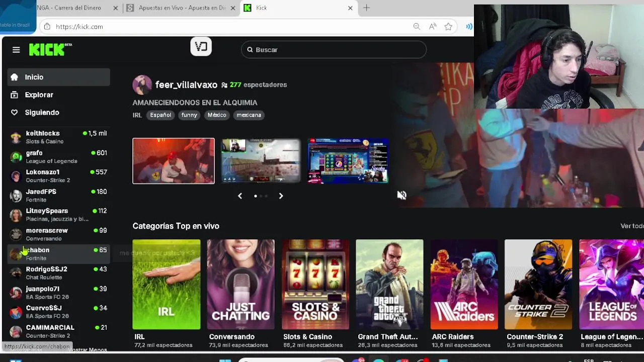644x362 pixels.
Task: Click JaredFPS channel avatar
Action: click(x=16, y=196)
